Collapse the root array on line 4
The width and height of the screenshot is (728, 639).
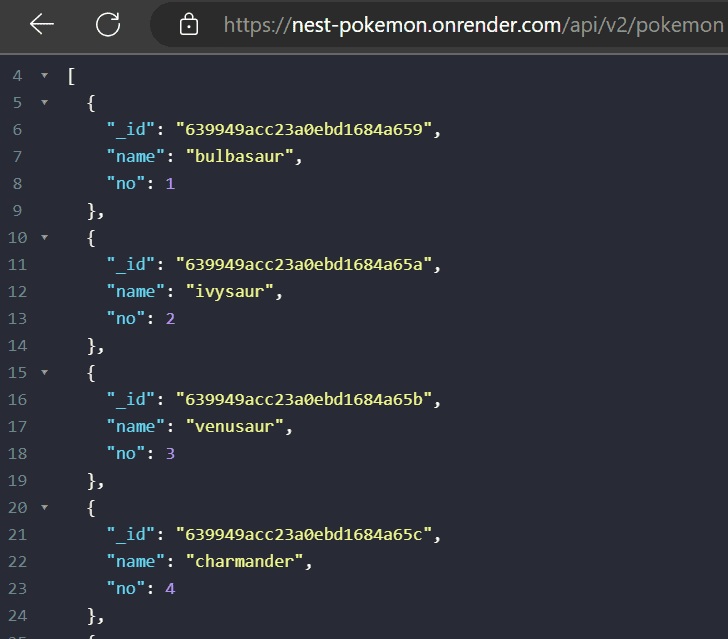[x=45, y=75]
